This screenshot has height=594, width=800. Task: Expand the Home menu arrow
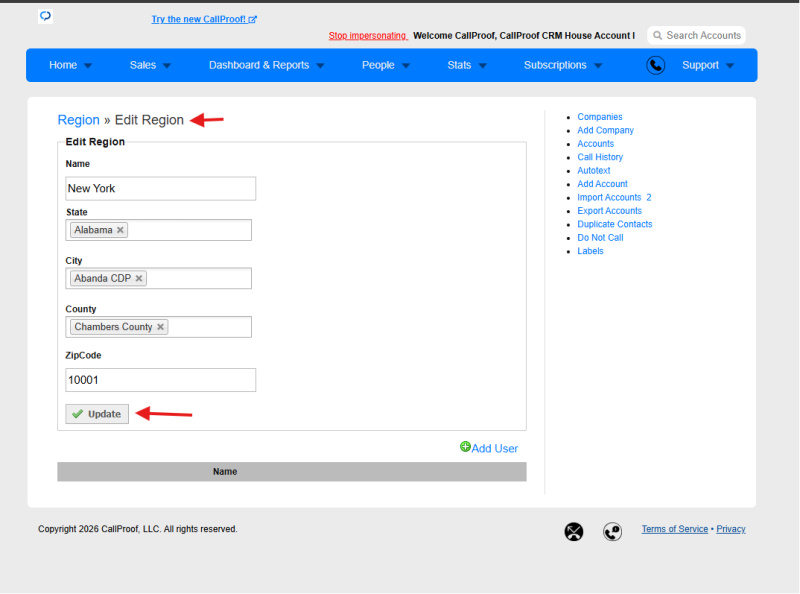click(x=88, y=66)
